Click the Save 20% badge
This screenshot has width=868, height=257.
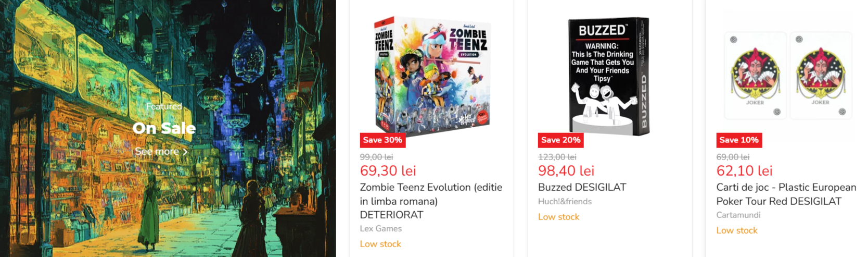point(560,140)
